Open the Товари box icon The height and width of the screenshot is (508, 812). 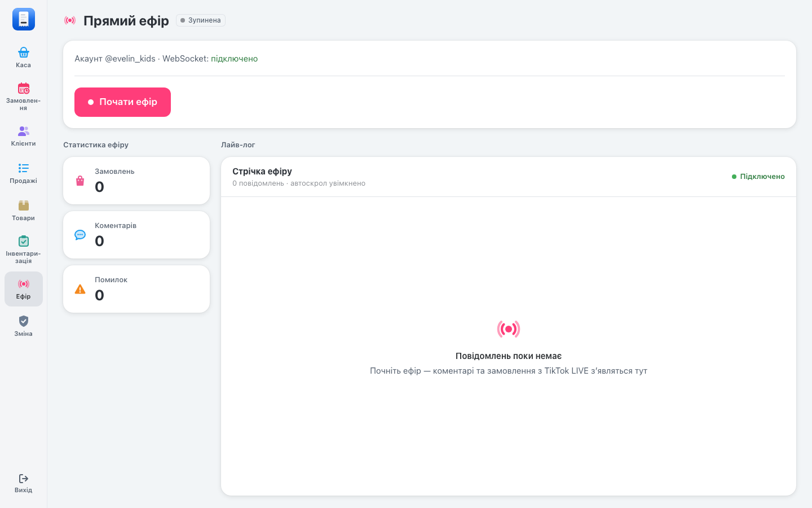tap(24, 205)
